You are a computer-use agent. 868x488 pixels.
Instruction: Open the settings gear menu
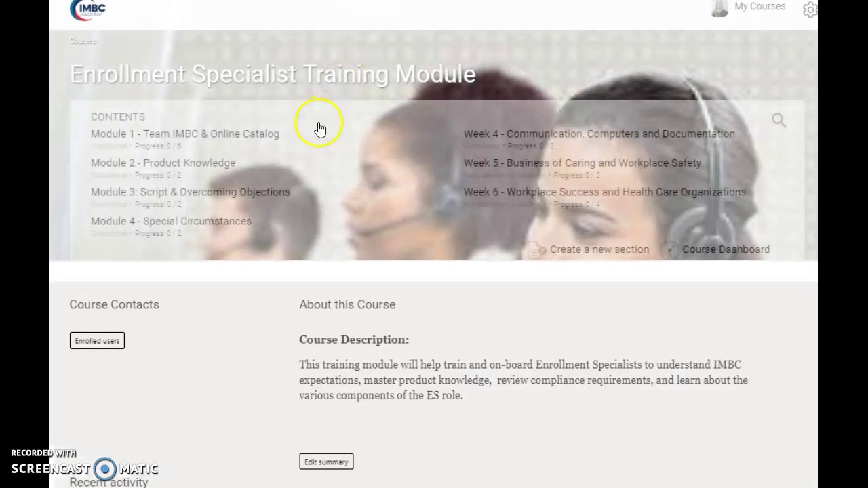tap(810, 9)
